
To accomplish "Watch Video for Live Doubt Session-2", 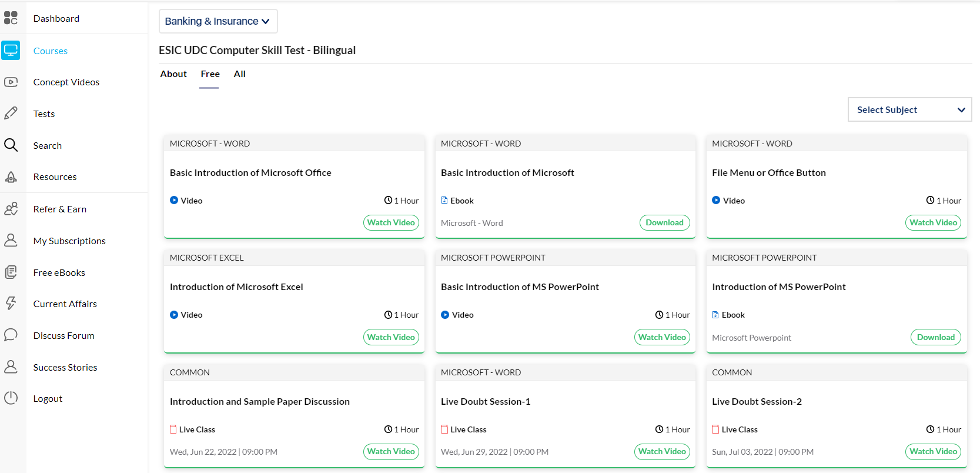I will pos(934,451).
